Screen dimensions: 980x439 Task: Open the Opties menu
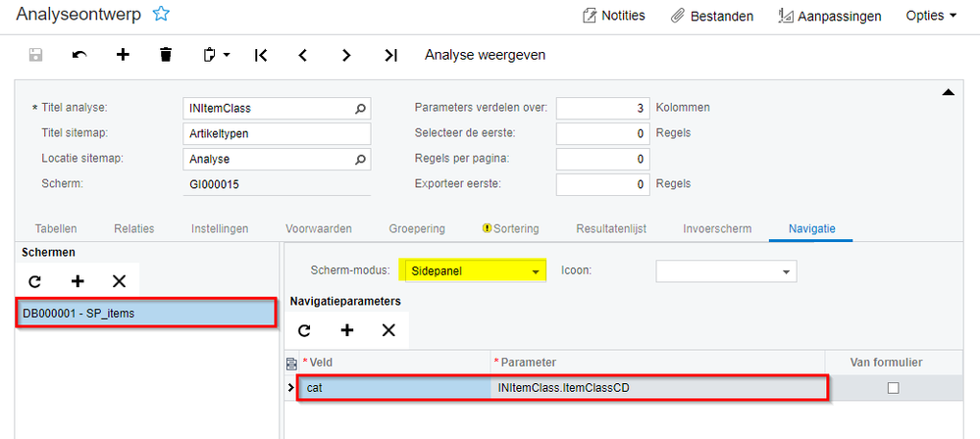click(x=933, y=16)
